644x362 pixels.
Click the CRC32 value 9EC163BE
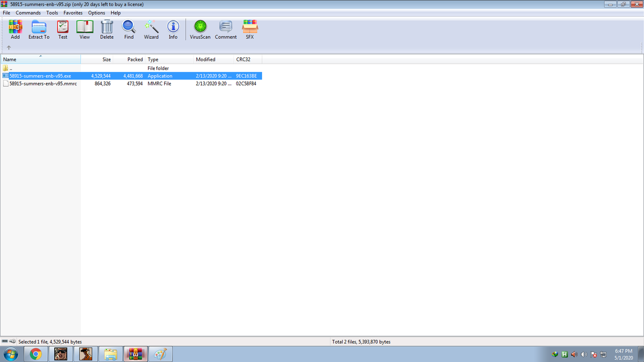click(x=247, y=76)
